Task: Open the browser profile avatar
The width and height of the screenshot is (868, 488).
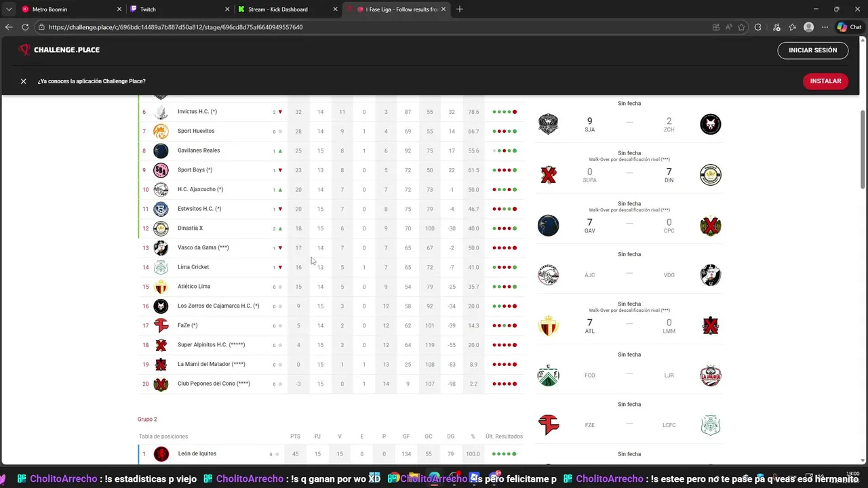Action: 808,27
